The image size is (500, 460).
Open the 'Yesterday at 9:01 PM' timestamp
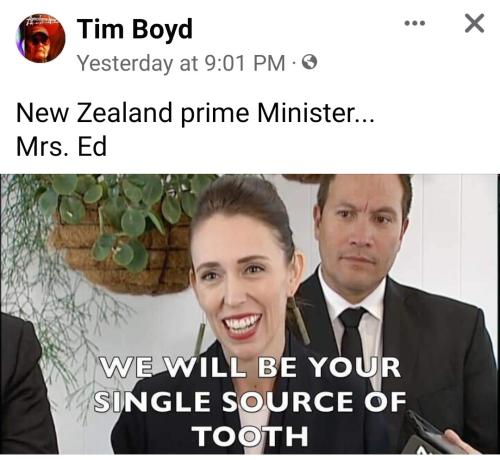tap(181, 63)
